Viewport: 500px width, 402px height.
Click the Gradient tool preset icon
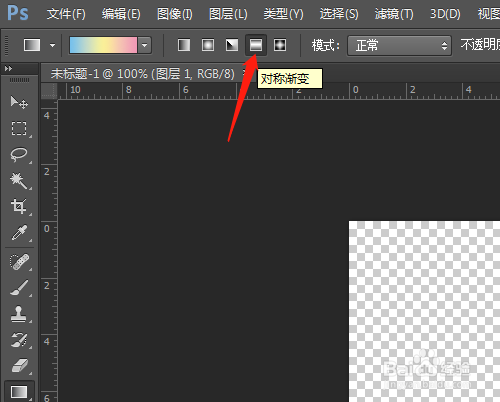click(x=32, y=45)
